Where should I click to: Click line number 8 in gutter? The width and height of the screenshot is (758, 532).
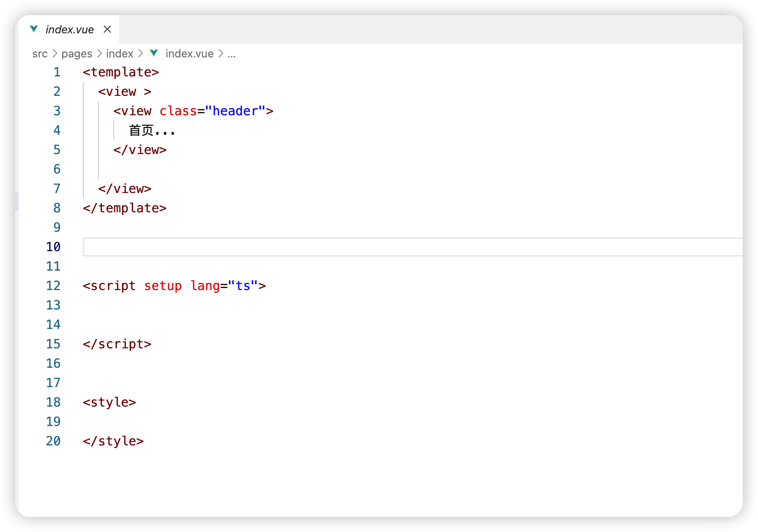pyautogui.click(x=57, y=208)
